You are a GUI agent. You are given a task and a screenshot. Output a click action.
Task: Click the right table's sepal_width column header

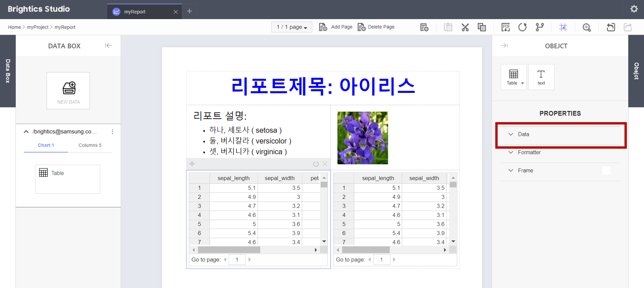[x=424, y=178]
